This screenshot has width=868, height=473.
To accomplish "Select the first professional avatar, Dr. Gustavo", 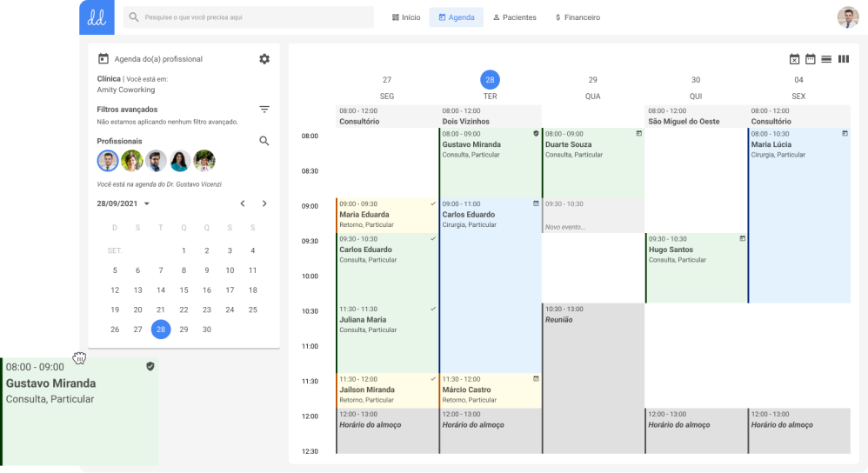I will point(108,161).
